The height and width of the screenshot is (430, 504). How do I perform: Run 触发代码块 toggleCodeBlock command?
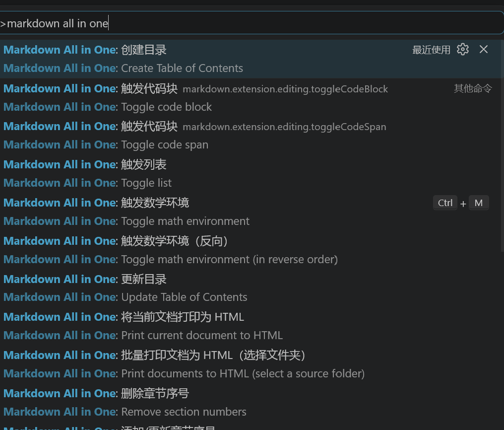(x=195, y=88)
